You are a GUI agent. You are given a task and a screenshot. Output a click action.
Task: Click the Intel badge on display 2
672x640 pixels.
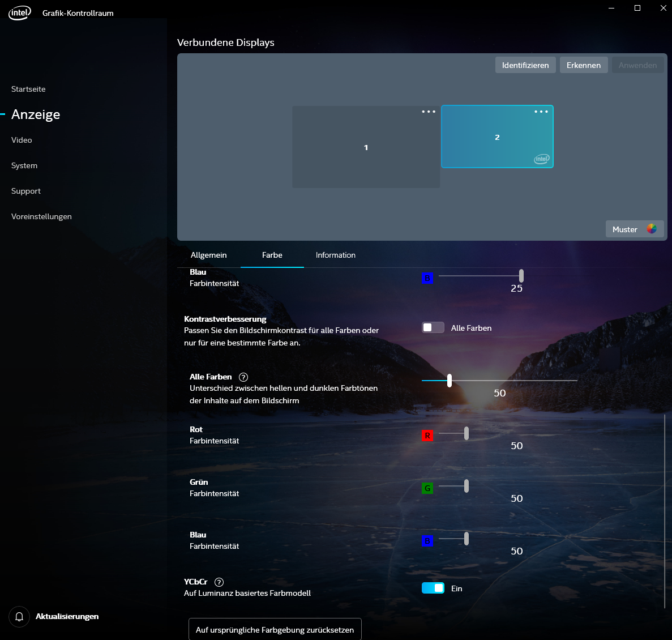click(542, 159)
